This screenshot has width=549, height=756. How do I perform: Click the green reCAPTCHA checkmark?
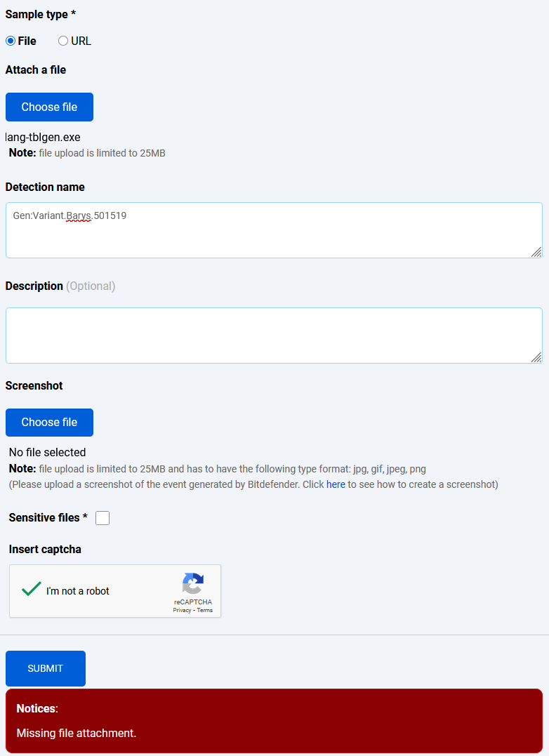pos(32,589)
